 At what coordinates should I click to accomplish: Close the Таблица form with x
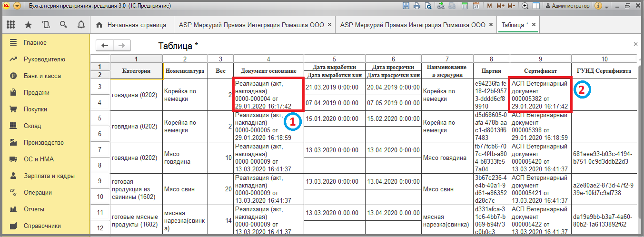pyautogui.click(x=635, y=44)
